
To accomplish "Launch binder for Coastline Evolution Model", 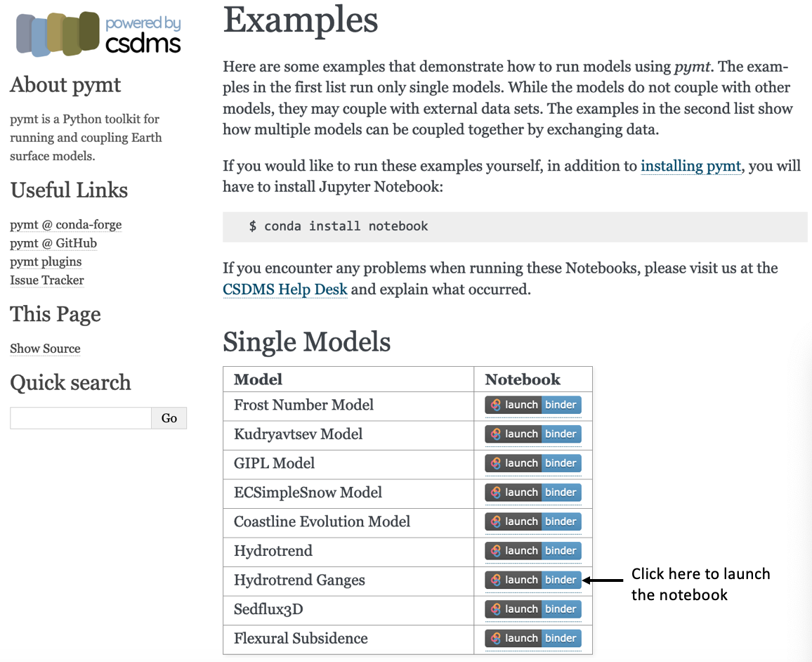I will (533, 521).
